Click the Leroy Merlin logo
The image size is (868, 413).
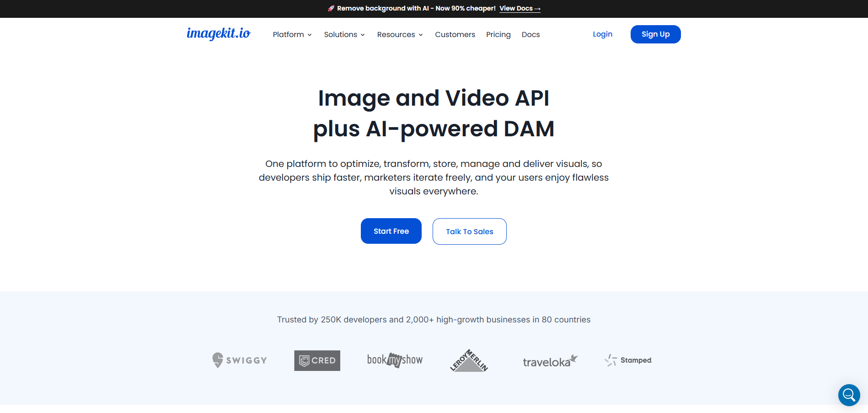tap(469, 360)
